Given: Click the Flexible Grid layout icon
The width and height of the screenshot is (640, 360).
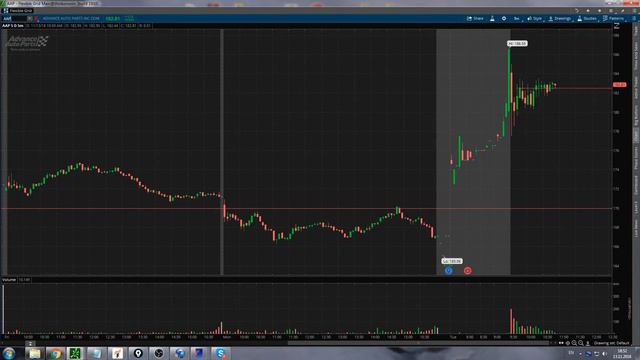Looking at the screenshot, I should pos(5,11).
